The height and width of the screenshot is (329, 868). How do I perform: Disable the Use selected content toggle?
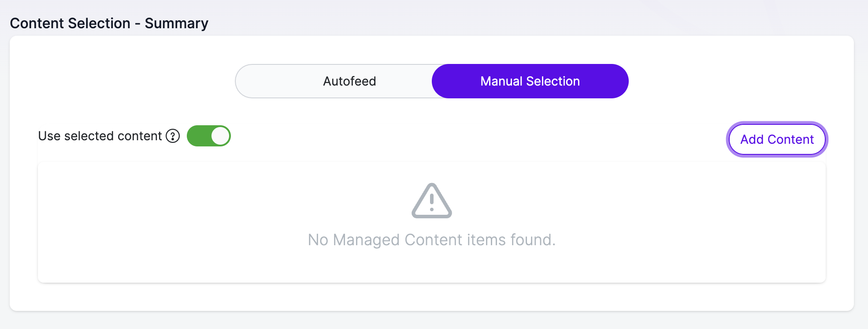tap(209, 136)
